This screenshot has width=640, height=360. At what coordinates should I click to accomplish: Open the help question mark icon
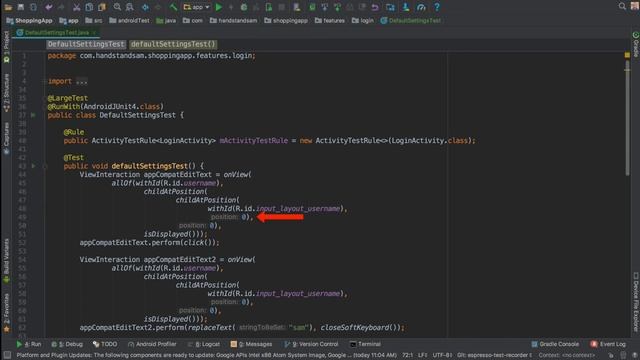(437, 7)
